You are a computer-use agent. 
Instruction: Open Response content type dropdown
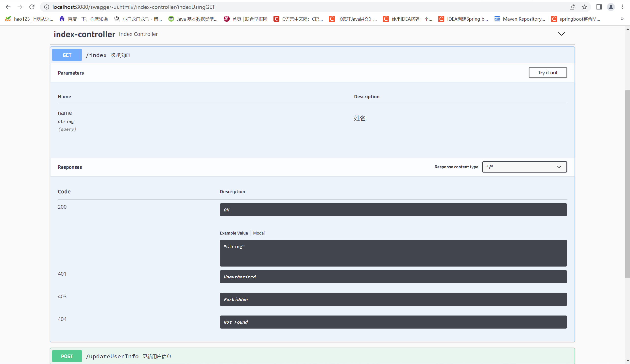point(524,167)
